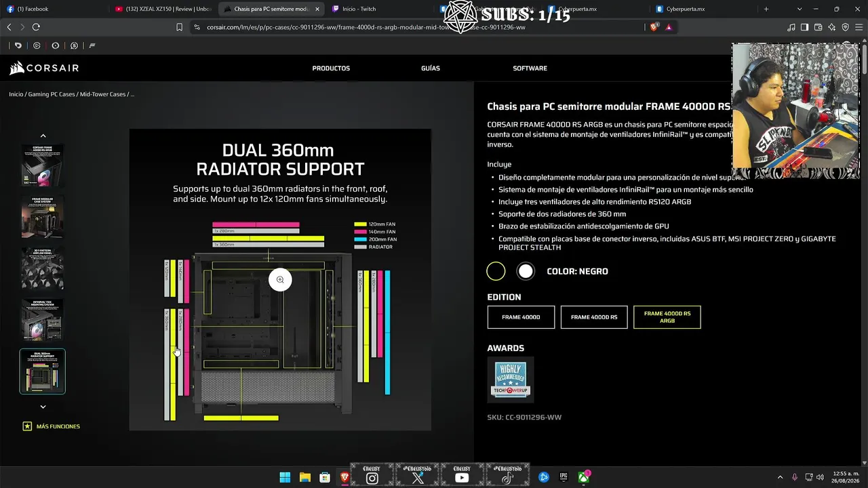Image resolution: width=868 pixels, height=488 pixels.
Task: Open the taskbar clock and date
Action: click(846, 477)
